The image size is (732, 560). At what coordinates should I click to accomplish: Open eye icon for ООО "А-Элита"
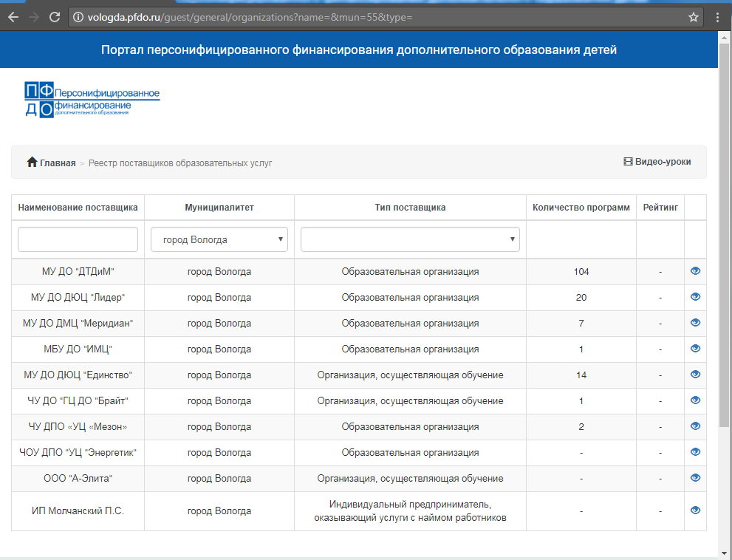pos(695,478)
